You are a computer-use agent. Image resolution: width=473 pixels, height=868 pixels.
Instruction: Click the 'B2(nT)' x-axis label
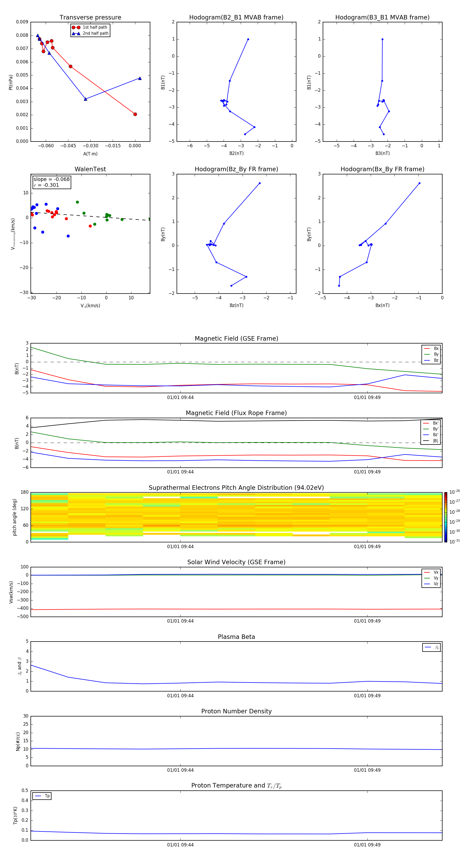236,153
